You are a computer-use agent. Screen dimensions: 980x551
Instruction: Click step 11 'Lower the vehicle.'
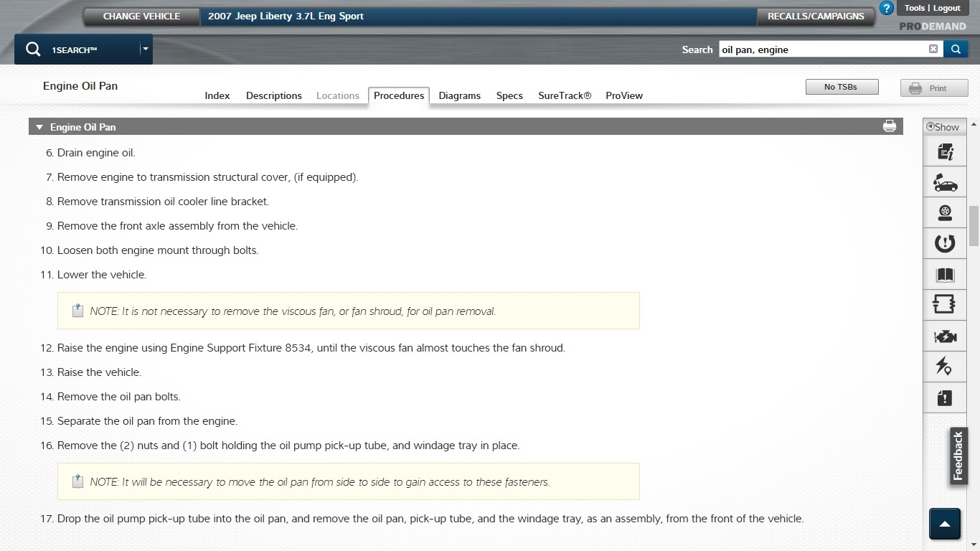[x=102, y=275]
